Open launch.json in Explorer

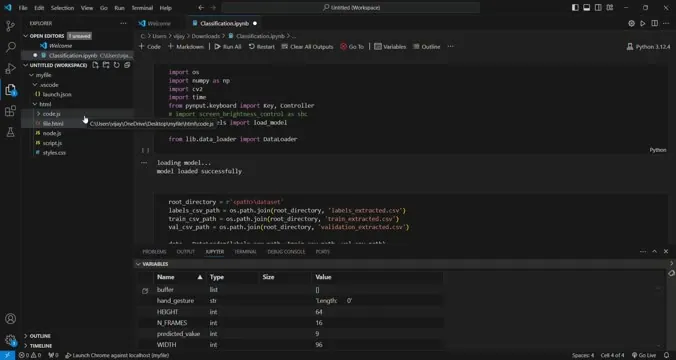57,94
